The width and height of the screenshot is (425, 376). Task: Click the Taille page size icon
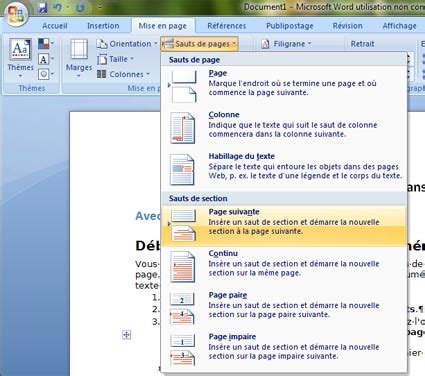tap(102, 59)
